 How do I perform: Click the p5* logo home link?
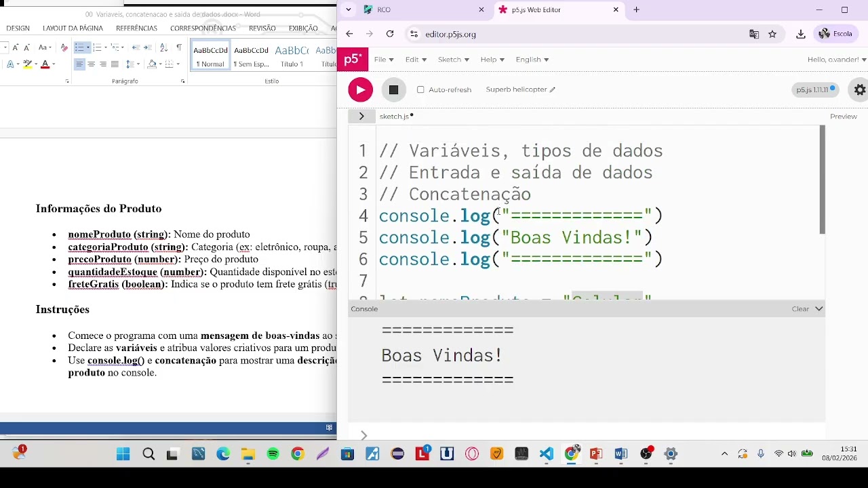point(353,60)
